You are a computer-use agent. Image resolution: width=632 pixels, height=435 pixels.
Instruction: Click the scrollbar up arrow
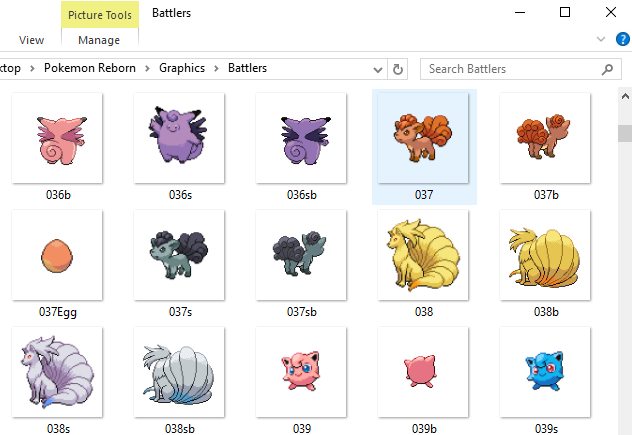pos(625,96)
